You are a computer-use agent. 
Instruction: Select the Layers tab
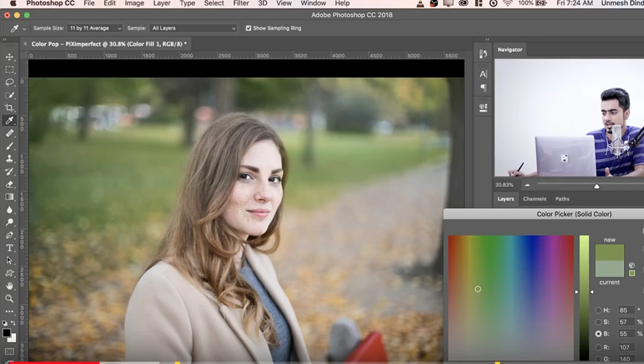click(505, 199)
